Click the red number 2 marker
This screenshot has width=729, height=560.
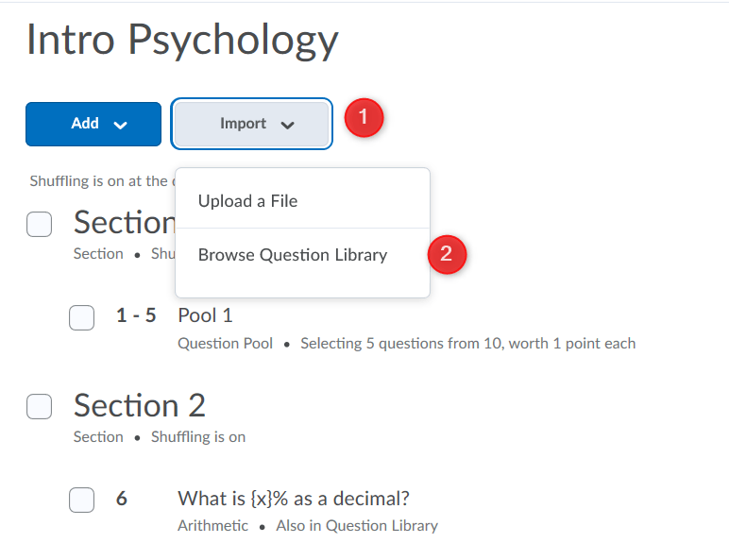[x=448, y=254]
